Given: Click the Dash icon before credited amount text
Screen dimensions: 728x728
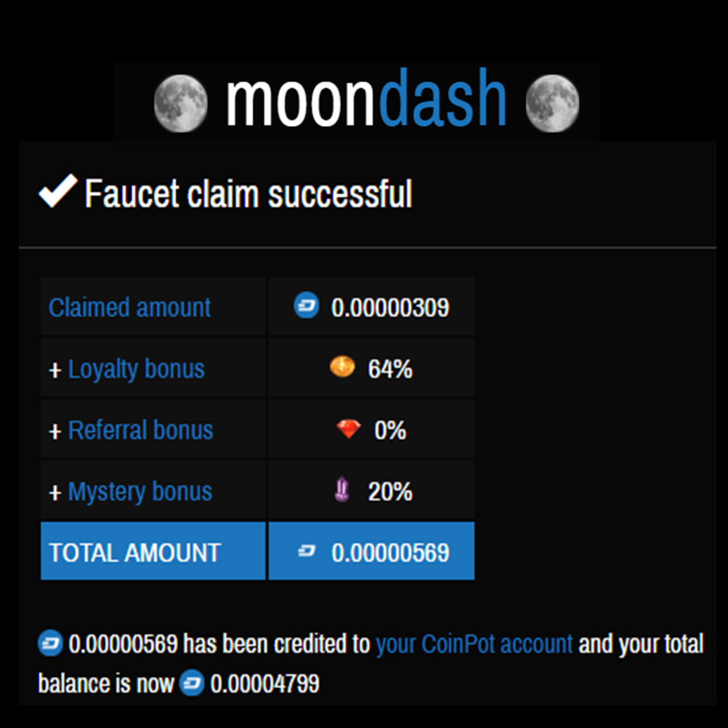Looking at the screenshot, I should [50, 643].
